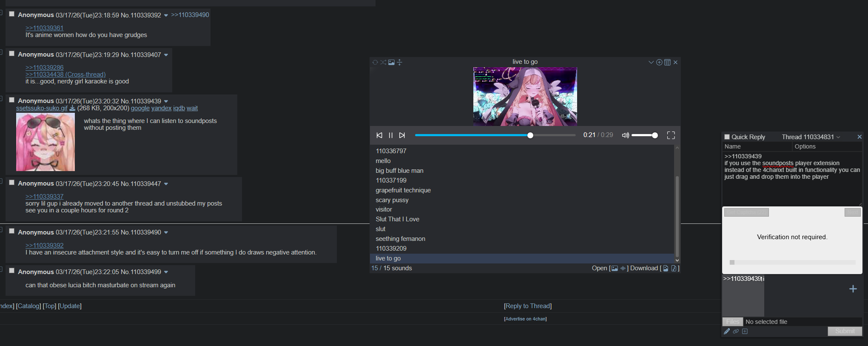This screenshot has height=346, width=868.
Task: Search image with iqdb link
Action: (179, 108)
